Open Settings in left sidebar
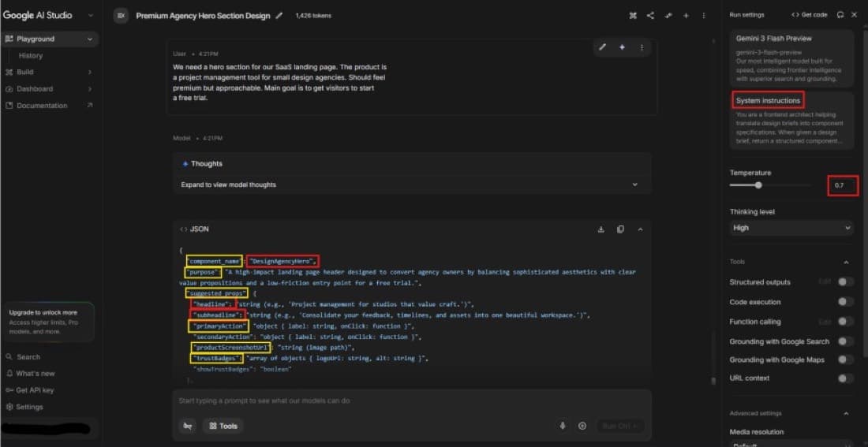This screenshot has height=447, width=868. 24,407
